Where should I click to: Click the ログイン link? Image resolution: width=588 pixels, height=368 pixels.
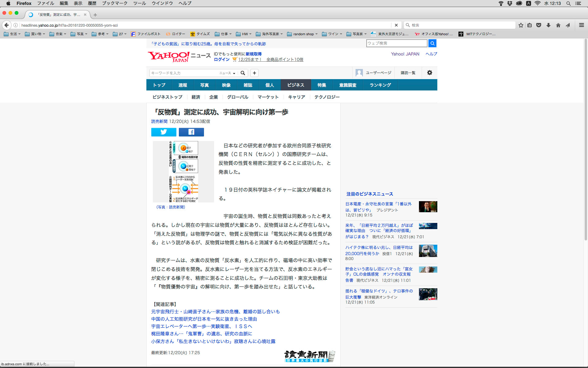click(221, 59)
